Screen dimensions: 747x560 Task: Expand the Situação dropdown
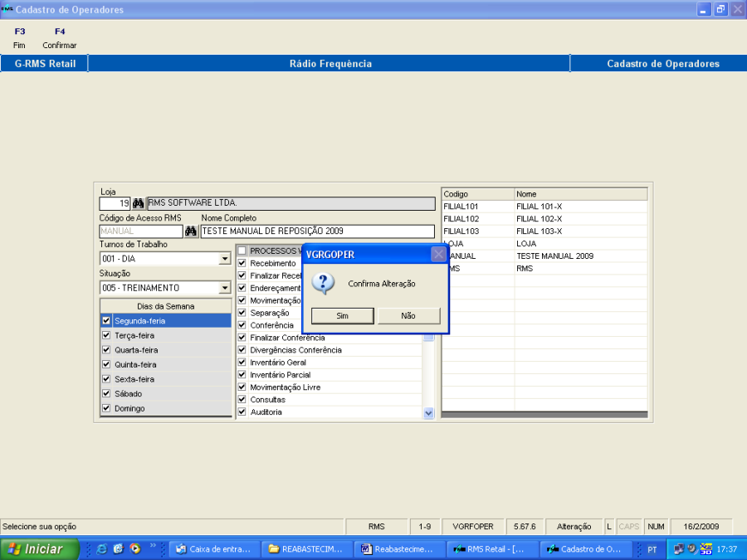[225, 288]
